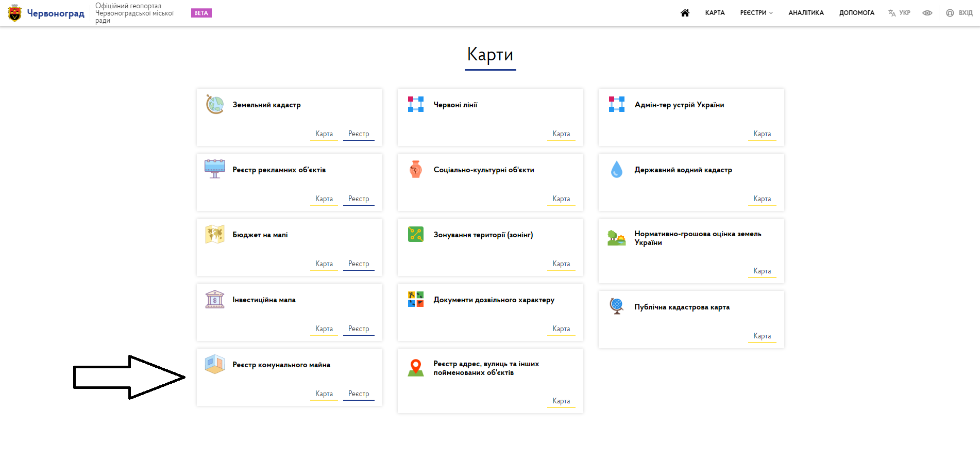
Task: Click the Червоні лінії card title
Action: pyautogui.click(x=455, y=105)
